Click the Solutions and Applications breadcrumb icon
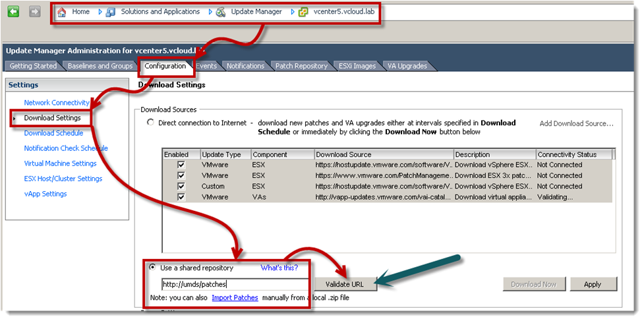644x321 pixels. [111, 12]
